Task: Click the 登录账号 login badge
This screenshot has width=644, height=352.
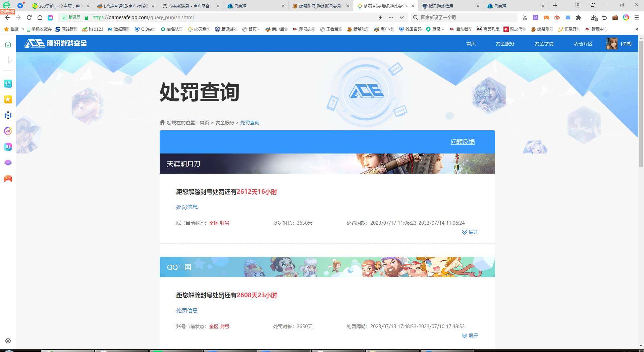Action: coord(7,12)
